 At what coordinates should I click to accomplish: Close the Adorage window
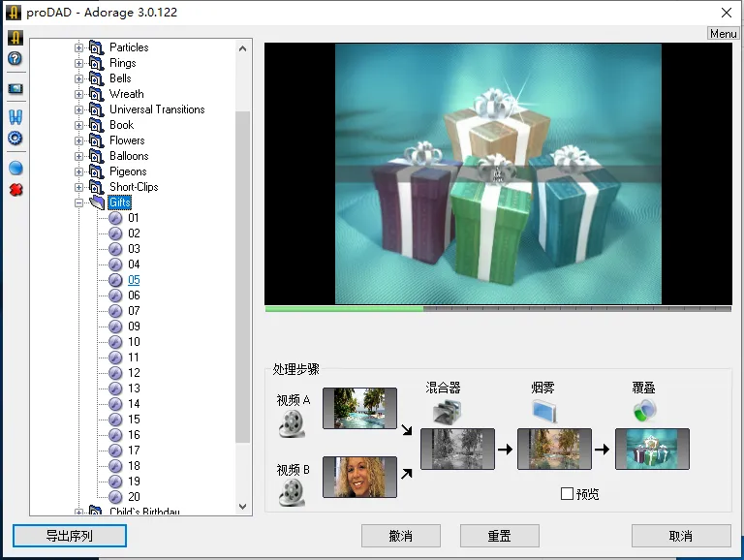[727, 13]
